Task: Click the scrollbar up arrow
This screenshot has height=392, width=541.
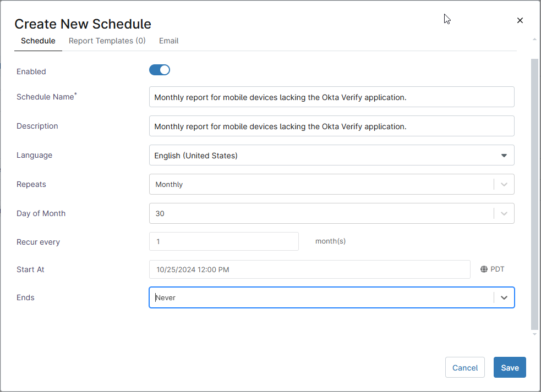Action: pos(534,38)
